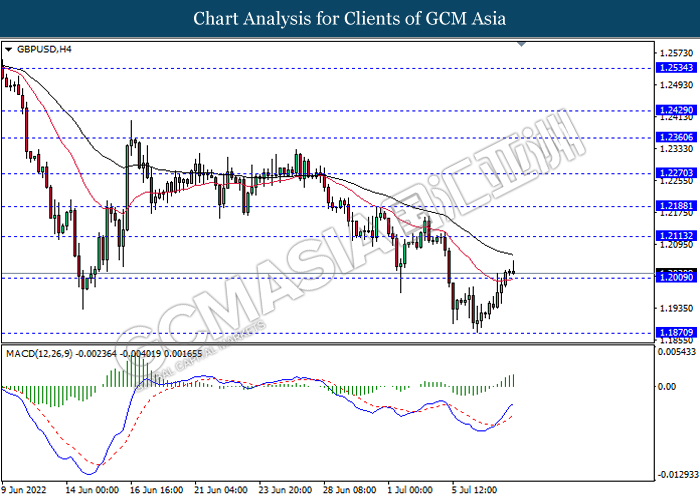Select the 1.25343 price level label

[676, 68]
